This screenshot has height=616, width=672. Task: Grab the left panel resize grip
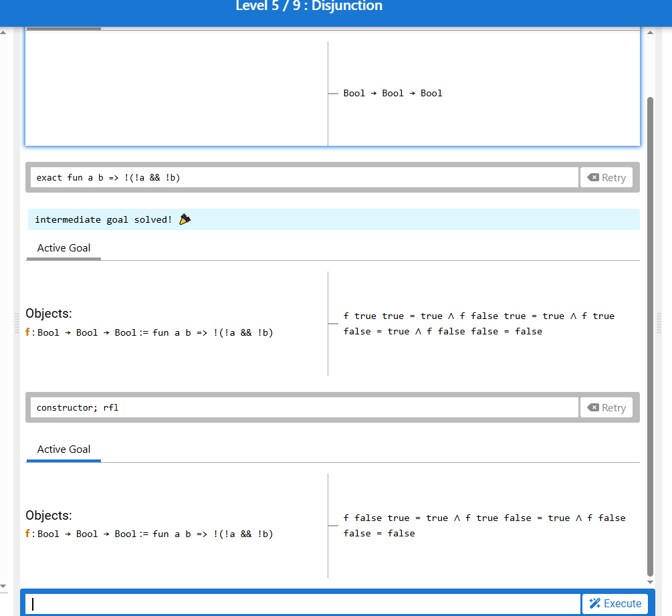(x=17, y=322)
